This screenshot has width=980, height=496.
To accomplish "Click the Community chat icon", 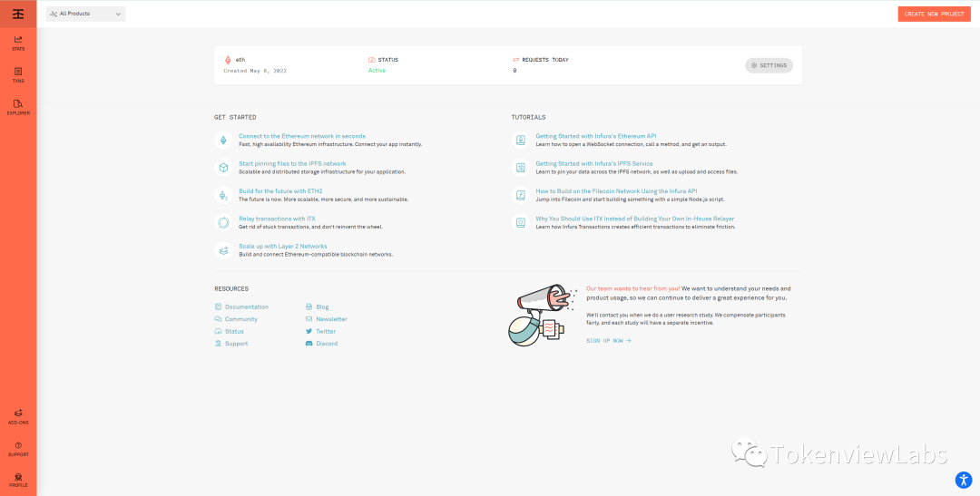I will 218,319.
